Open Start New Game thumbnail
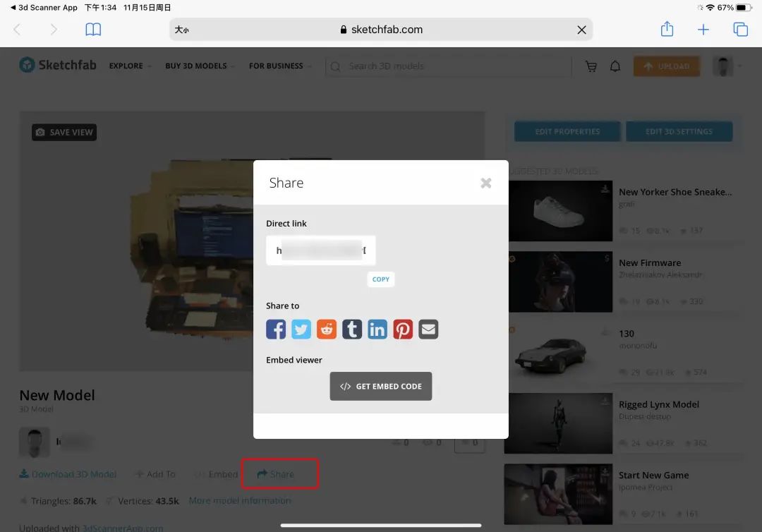The width and height of the screenshot is (762, 532). 558,494
